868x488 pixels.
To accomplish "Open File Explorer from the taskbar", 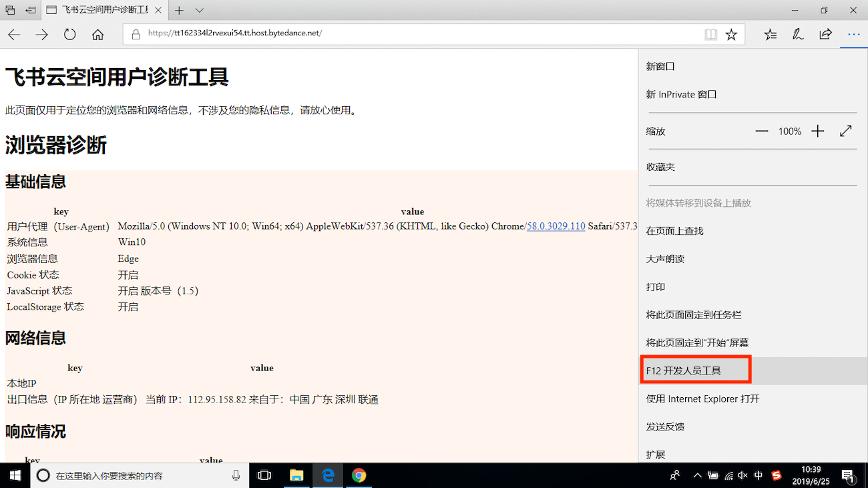I will click(x=296, y=475).
